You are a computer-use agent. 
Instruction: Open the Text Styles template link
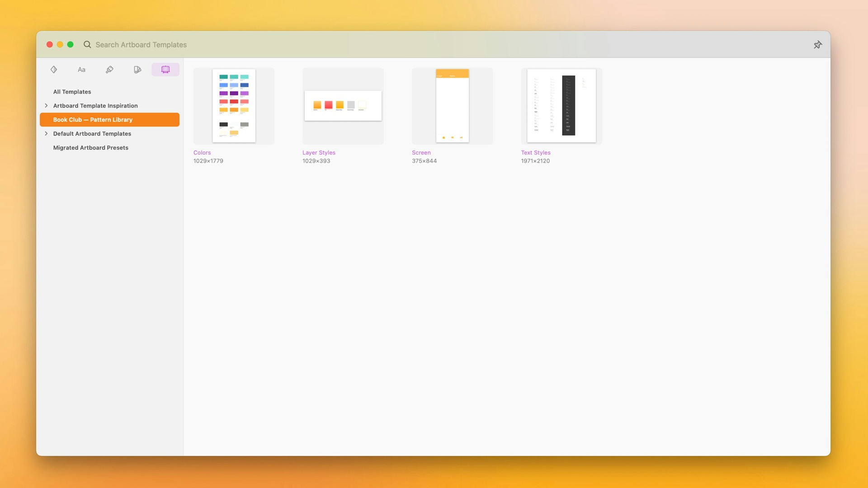535,153
